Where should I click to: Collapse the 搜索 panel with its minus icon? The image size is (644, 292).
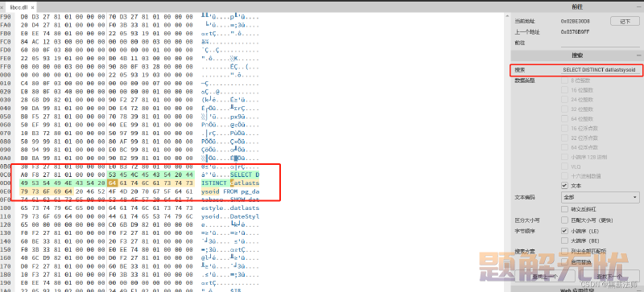pos(638,56)
